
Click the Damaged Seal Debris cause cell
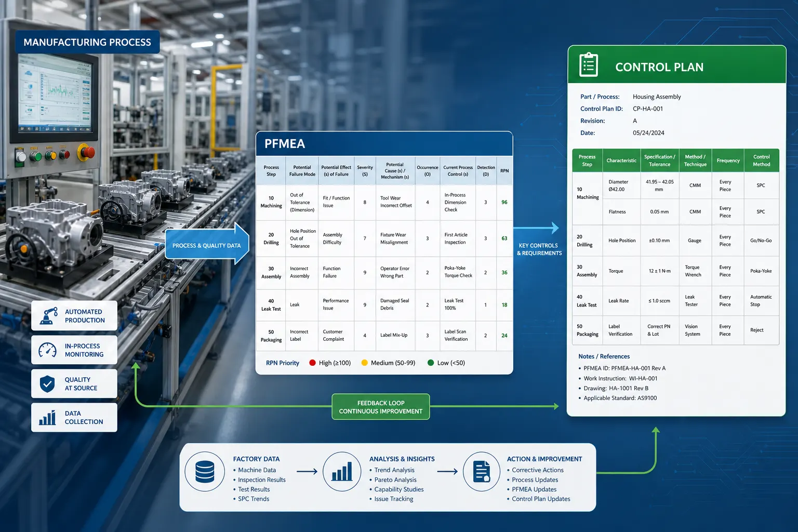[x=394, y=304]
